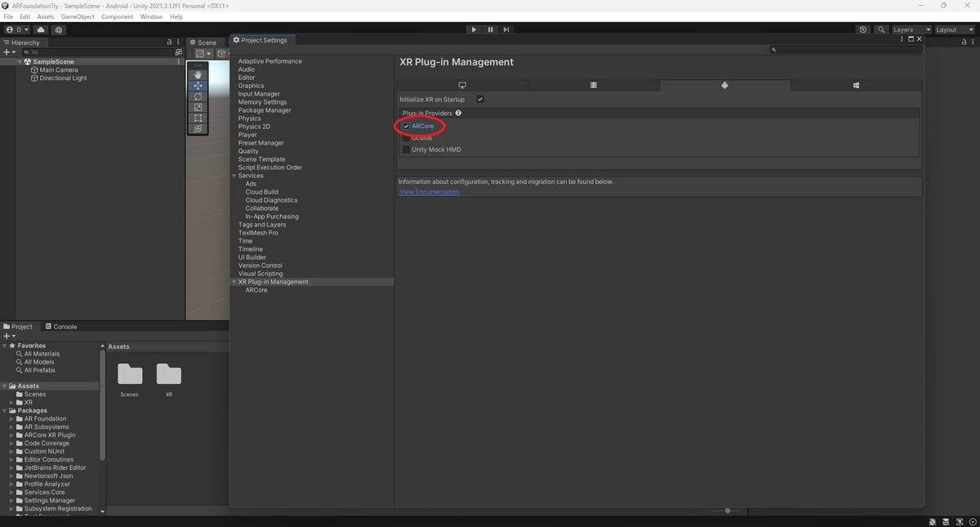Click the debug mode bug icon in the status bar
Screen dimensions: 980x527
(932, 521)
